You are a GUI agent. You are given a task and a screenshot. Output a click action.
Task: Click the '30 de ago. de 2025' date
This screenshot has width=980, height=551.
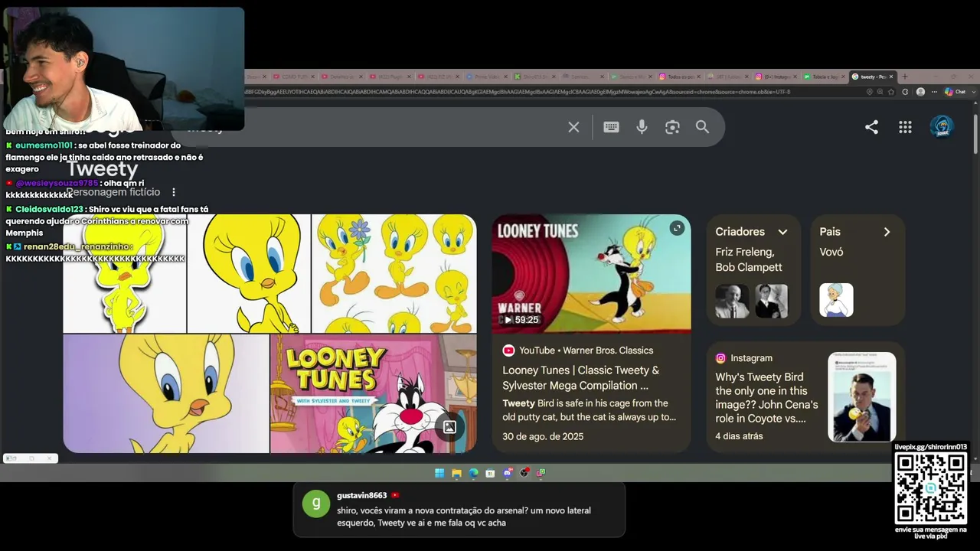543,436
